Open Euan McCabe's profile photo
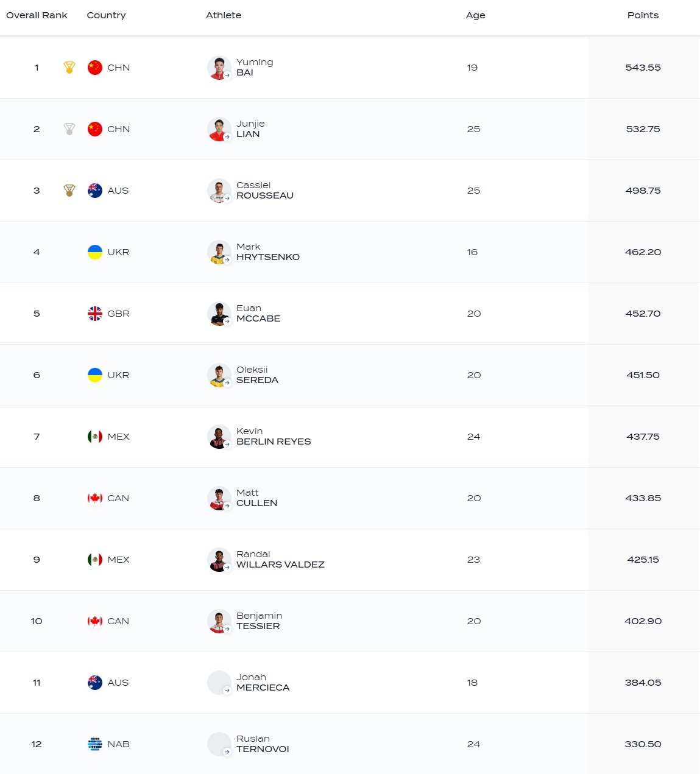This screenshot has width=700, height=774. coord(219,314)
